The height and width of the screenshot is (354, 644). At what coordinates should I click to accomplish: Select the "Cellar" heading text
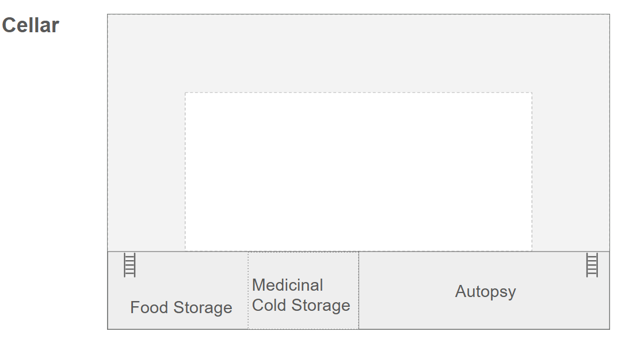click(x=31, y=25)
